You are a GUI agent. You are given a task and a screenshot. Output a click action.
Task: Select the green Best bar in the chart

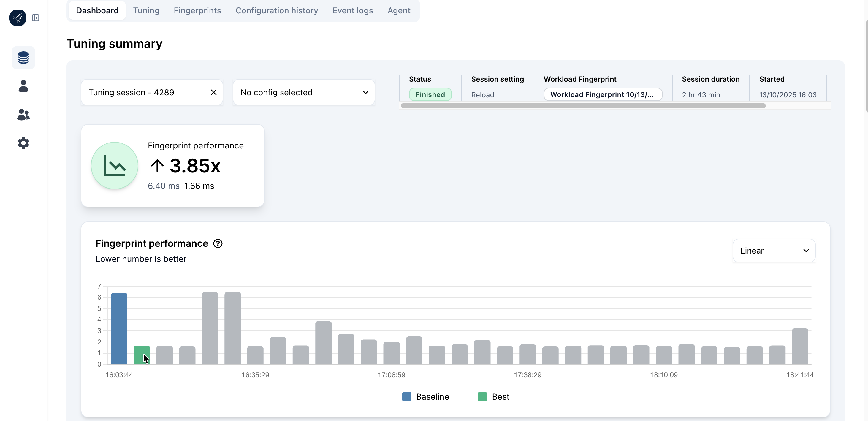142,356
